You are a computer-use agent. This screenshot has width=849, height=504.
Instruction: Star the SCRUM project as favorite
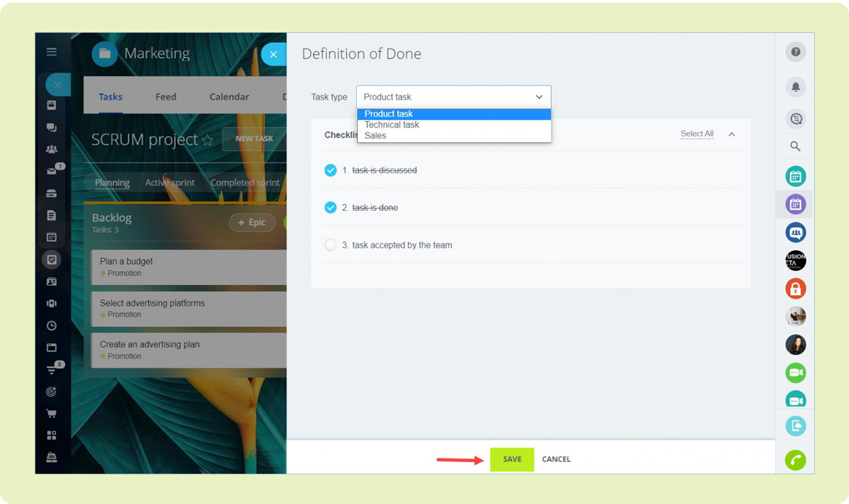tap(207, 140)
